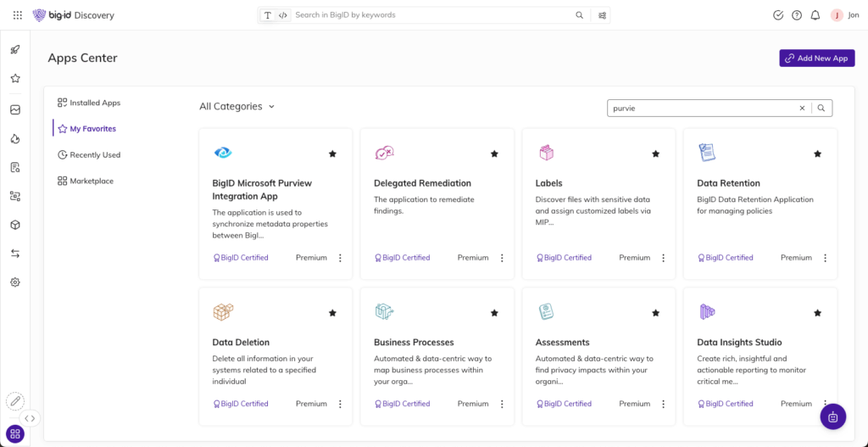
Task: Click the transfer arrows sidebar icon
Action: [15, 253]
